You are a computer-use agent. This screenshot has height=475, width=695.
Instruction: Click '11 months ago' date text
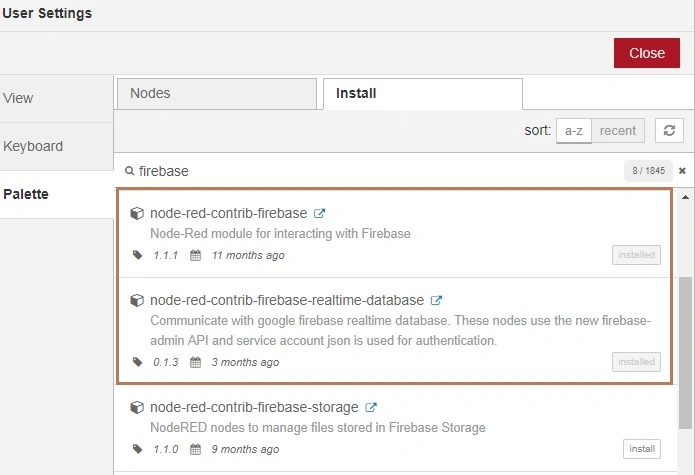(x=248, y=255)
